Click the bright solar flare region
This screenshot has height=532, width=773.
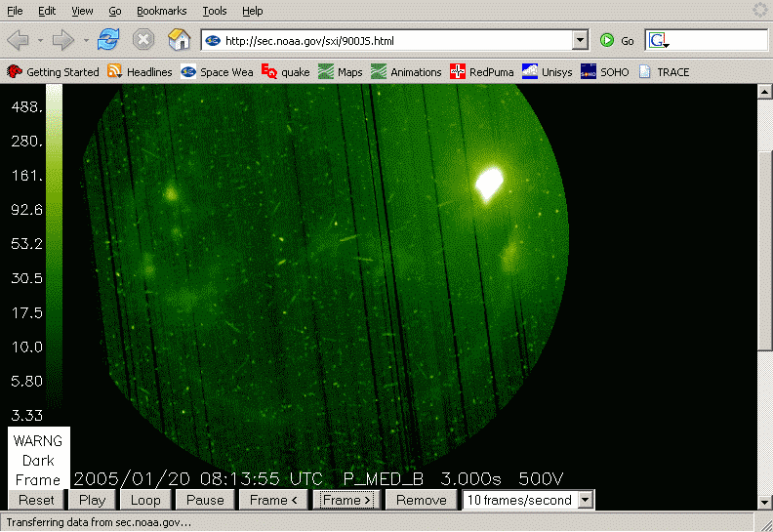click(x=489, y=183)
